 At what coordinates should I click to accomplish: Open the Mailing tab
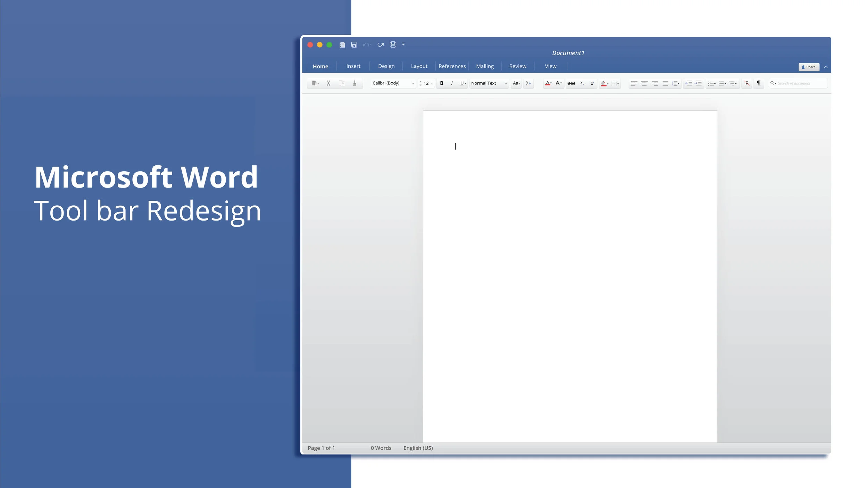point(485,66)
